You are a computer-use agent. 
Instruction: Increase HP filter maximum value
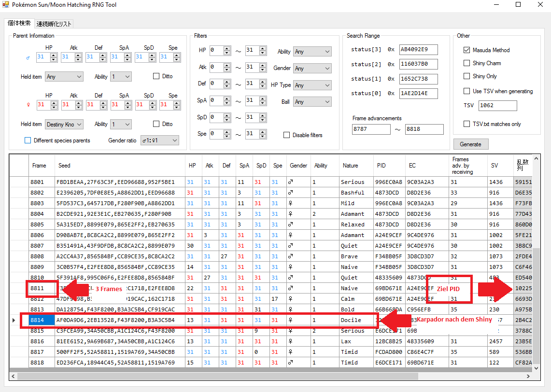point(262,48)
